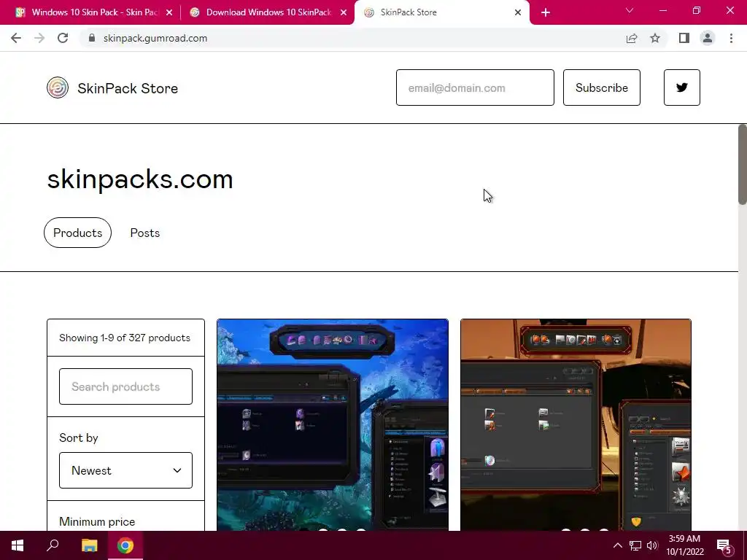Click the SkinPack Store logo icon
The height and width of the screenshot is (560, 747).
[58, 87]
